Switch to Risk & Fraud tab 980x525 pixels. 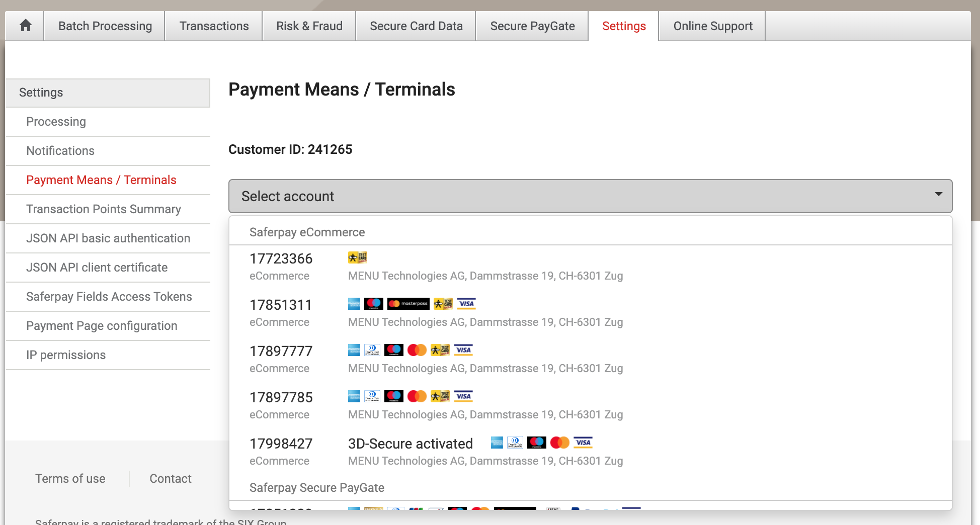[309, 26]
